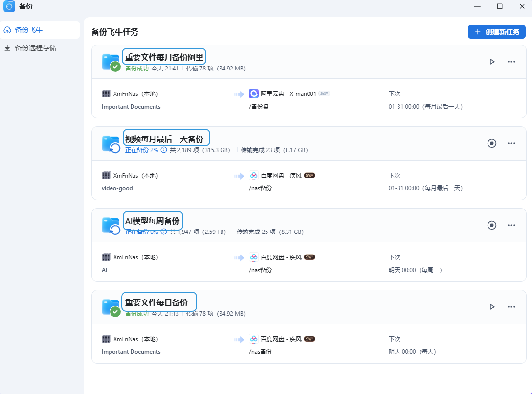Click the 备份成功 今天 21:41 status

click(152, 68)
